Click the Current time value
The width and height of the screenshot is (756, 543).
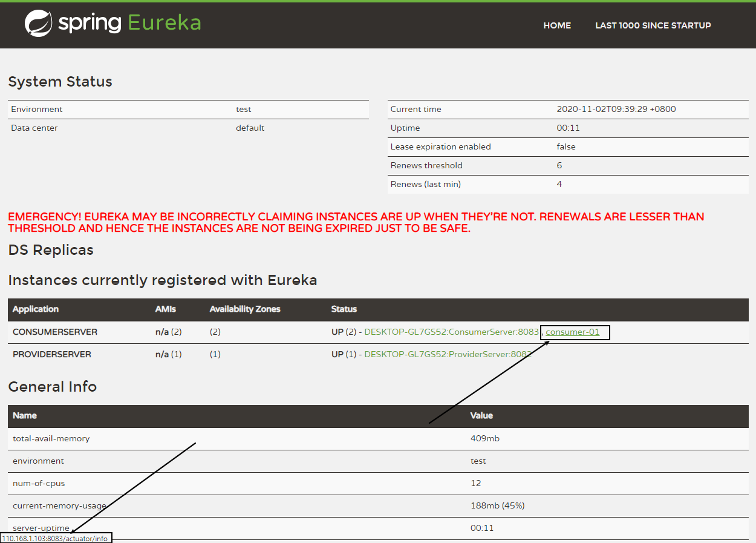[616, 109]
